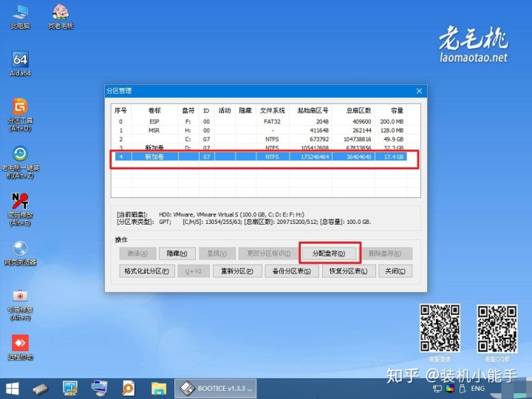The width and height of the screenshot is (532, 399).
Task: Close the 分区管理 dialog
Action: (419, 91)
